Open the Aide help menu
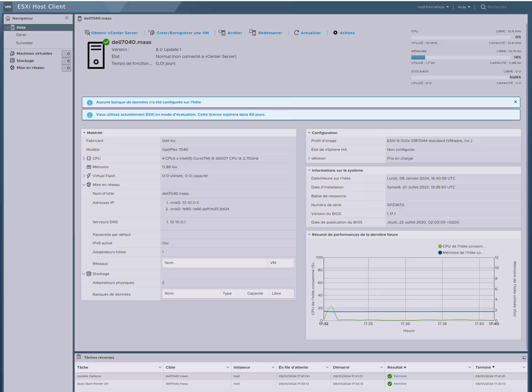The width and height of the screenshot is (532, 392). (464, 7)
